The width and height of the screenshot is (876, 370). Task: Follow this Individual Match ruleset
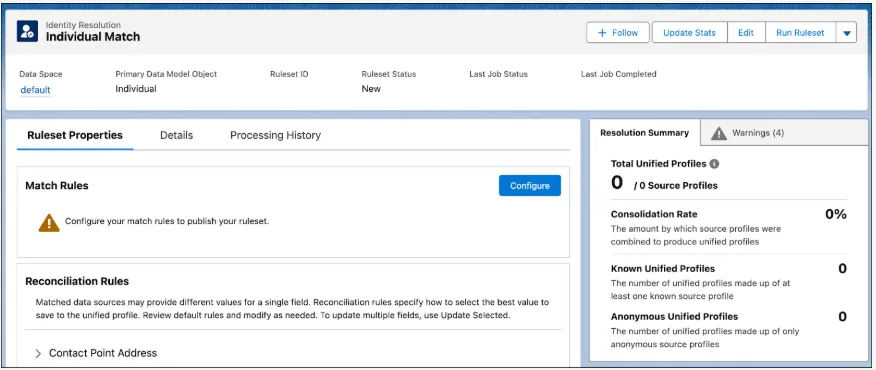click(618, 33)
